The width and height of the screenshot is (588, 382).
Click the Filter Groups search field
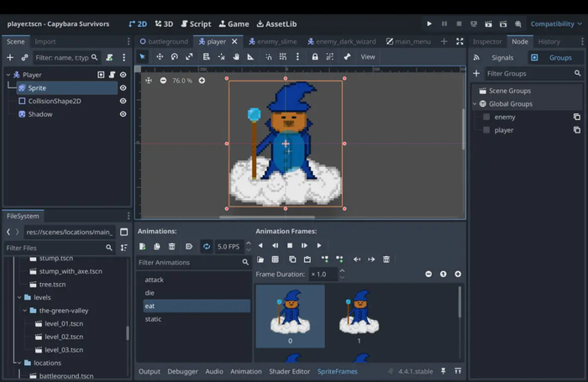(534, 74)
